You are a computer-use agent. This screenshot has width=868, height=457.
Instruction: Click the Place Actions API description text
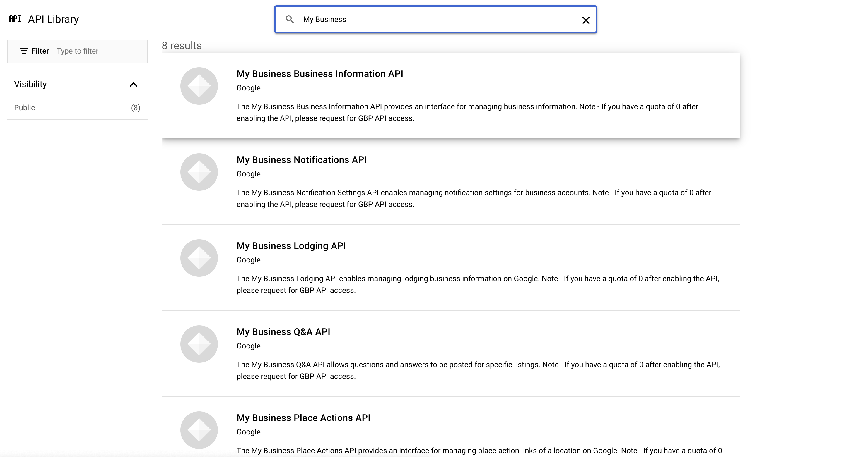pyautogui.click(x=479, y=451)
